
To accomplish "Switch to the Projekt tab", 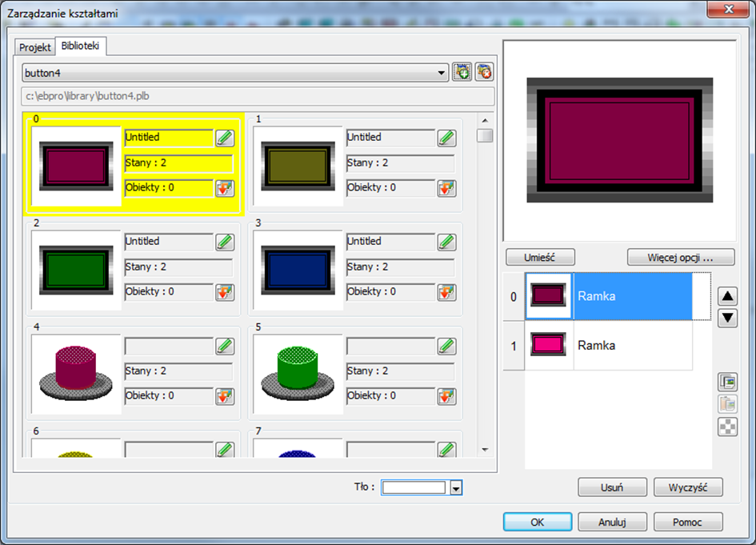I will pyautogui.click(x=34, y=47).
